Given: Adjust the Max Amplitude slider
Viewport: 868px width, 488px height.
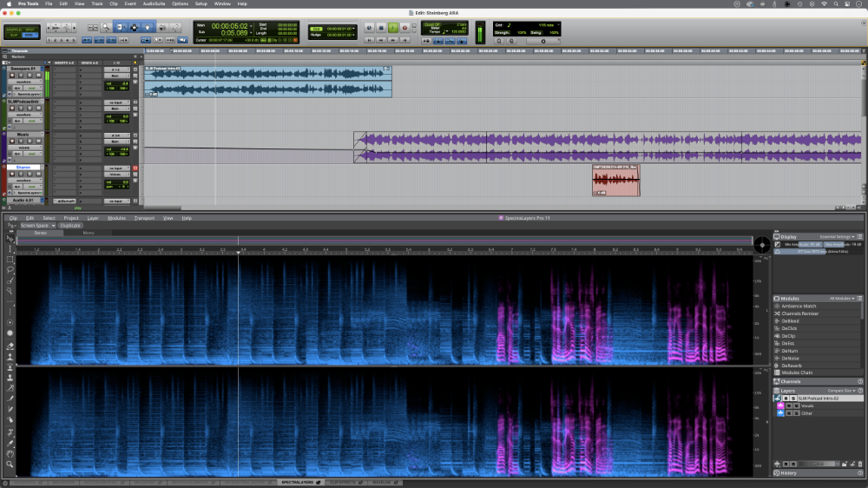Looking at the screenshot, I should 843,244.
